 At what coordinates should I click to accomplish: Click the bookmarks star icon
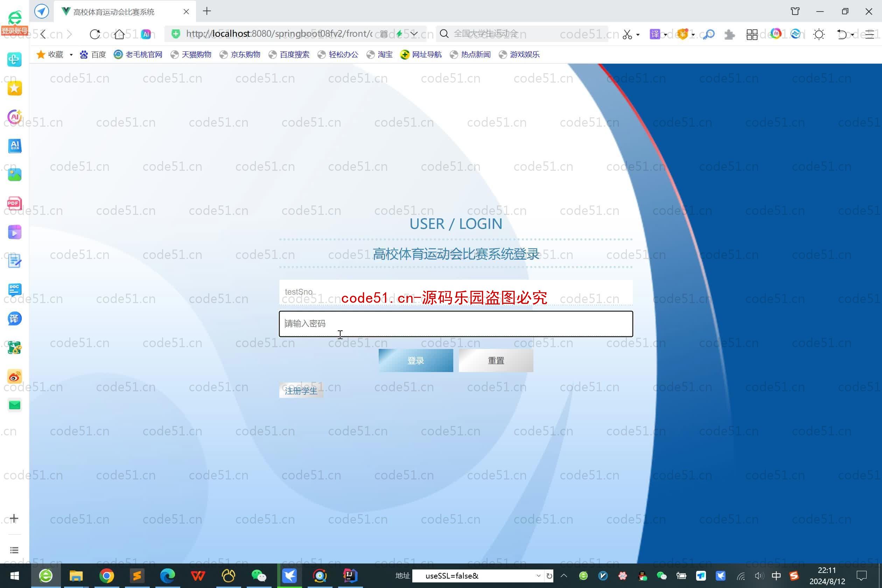coord(43,54)
